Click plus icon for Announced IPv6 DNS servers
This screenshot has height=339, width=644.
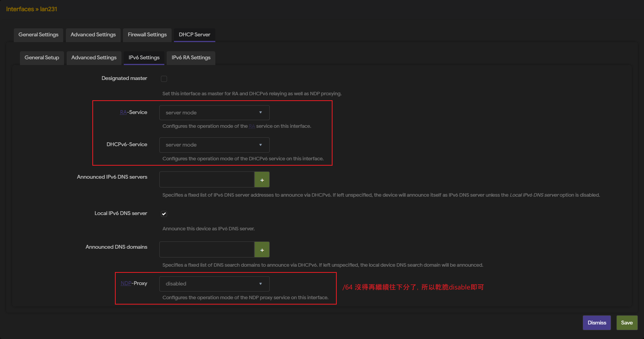(262, 180)
